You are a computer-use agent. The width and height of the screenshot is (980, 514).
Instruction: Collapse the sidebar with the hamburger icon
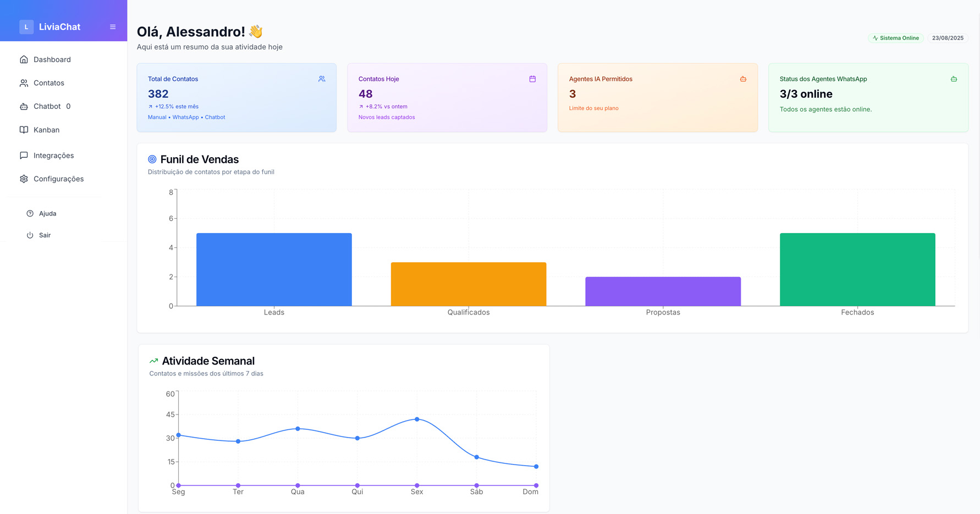[x=113, y=27]
